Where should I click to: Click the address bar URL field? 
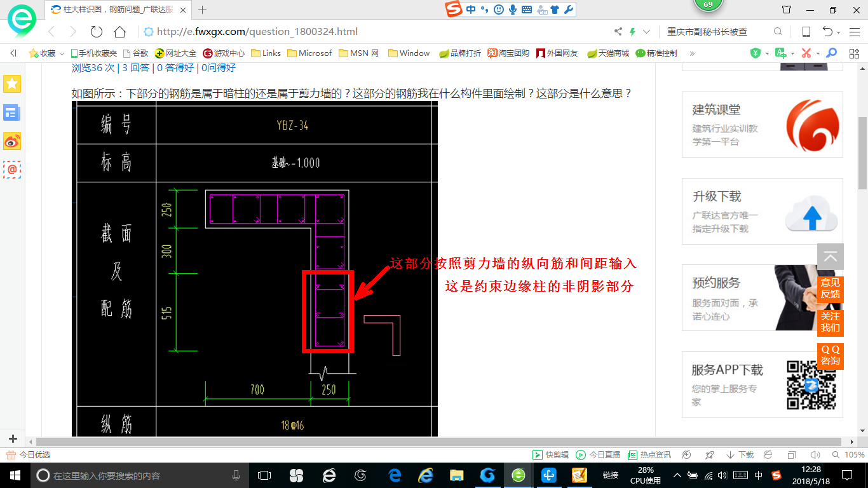(x=375, y=32)
